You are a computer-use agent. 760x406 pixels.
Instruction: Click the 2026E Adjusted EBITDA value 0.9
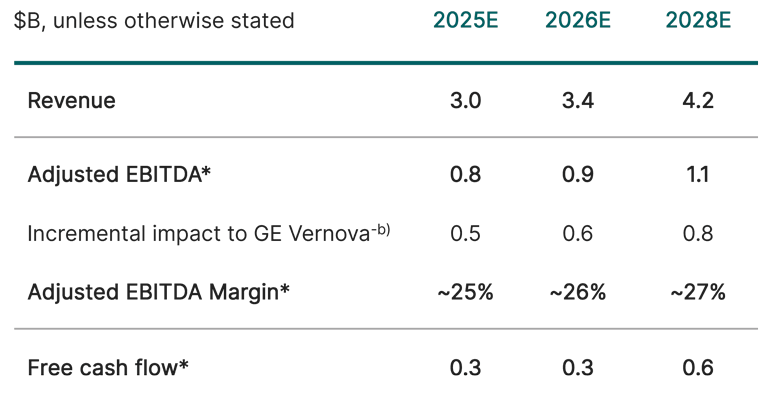[579, 175]
